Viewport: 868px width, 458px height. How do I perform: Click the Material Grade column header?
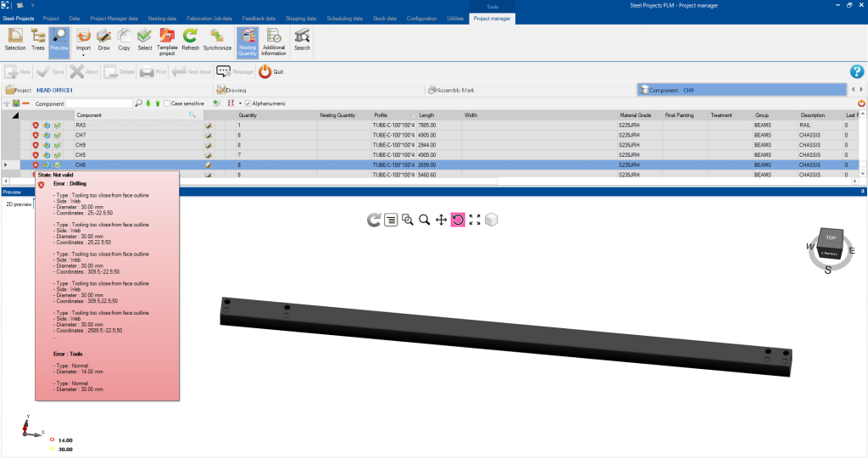click(640, 115)
